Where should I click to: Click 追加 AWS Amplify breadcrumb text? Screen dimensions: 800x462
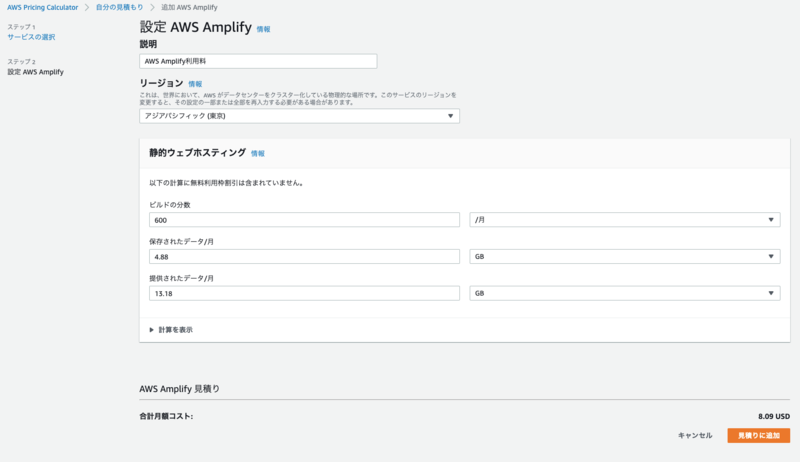pyautogui.click(x=189, y=8)
